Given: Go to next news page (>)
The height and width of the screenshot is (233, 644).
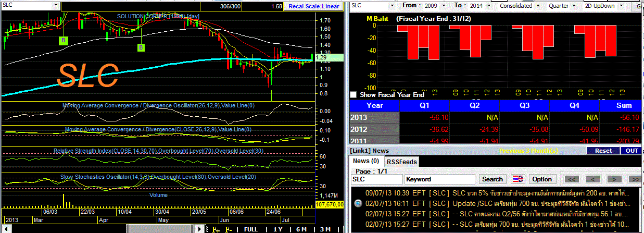Looking at the screenshot, I should (x=613, y=179).
